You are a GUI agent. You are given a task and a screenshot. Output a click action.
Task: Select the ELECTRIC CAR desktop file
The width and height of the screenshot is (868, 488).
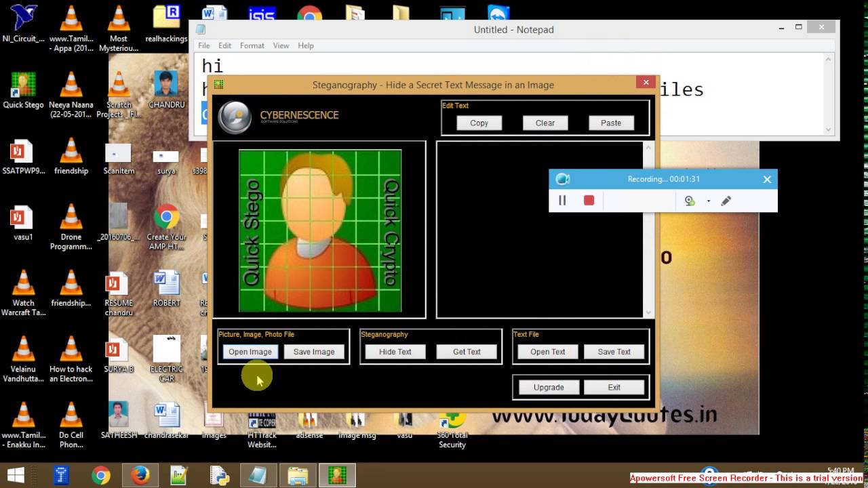click(166, 359)
